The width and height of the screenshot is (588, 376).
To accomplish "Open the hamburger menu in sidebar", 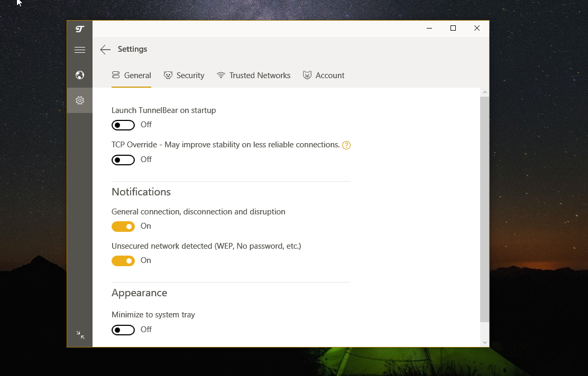I will [x=79, y=50].
